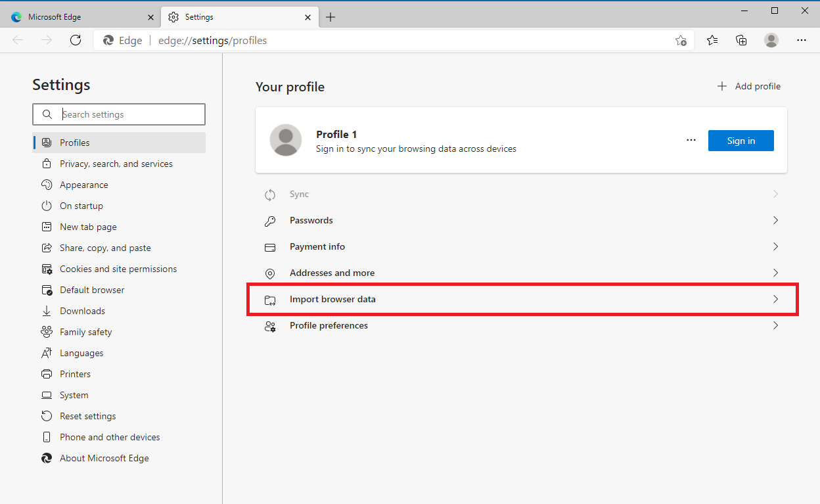
Task: Click the Printers icon in sidebar
Action: coord(47,374)
